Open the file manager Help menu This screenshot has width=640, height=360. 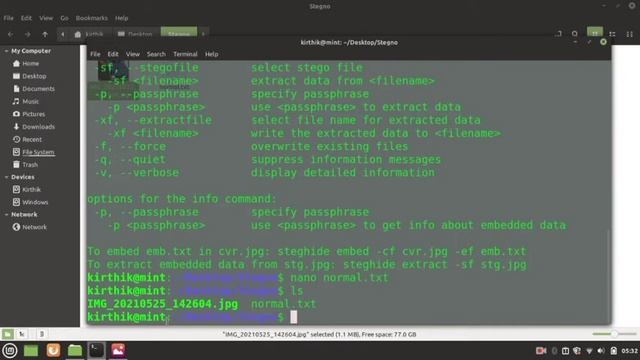tap(121, 18)
